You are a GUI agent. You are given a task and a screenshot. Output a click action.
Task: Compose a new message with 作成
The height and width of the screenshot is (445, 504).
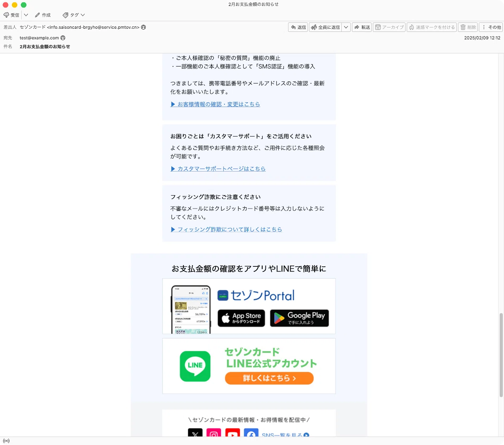pos(43,15)
